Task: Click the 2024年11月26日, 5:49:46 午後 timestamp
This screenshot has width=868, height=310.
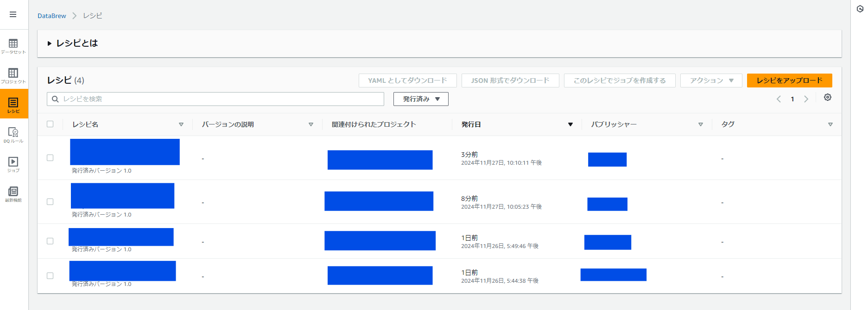Action: tap(500, 246)
